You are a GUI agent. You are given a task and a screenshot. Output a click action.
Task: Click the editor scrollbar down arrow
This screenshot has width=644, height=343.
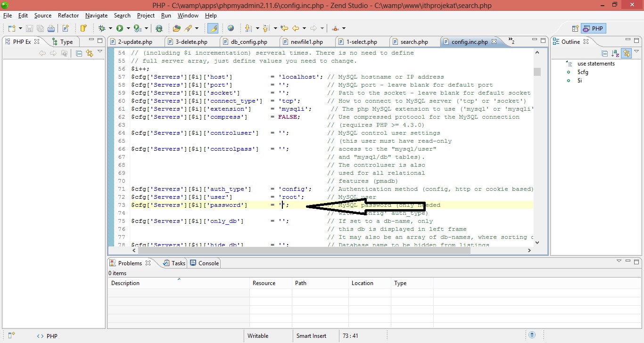537,242
